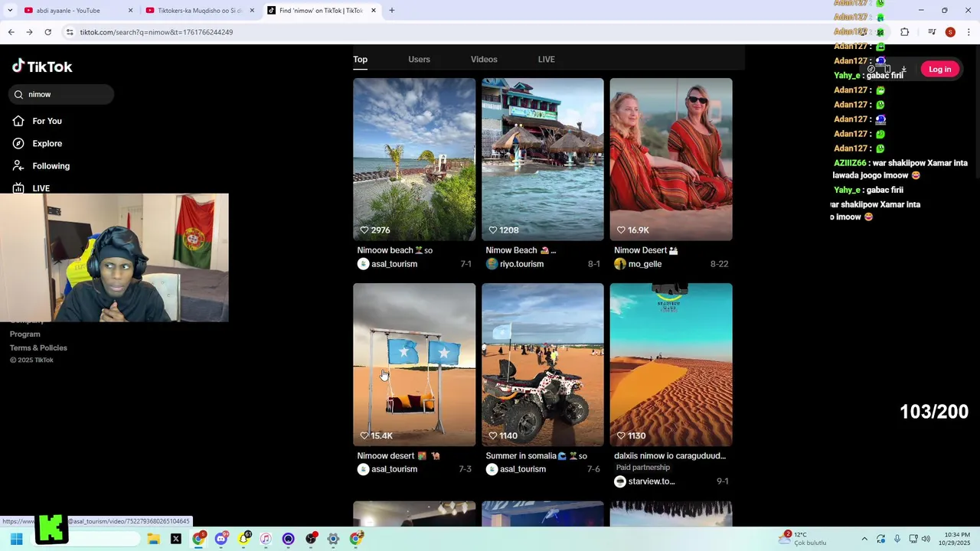
Task: Click the heart icon showing 1208 likes
Action: pyautogui.click(x=493, y=230)
